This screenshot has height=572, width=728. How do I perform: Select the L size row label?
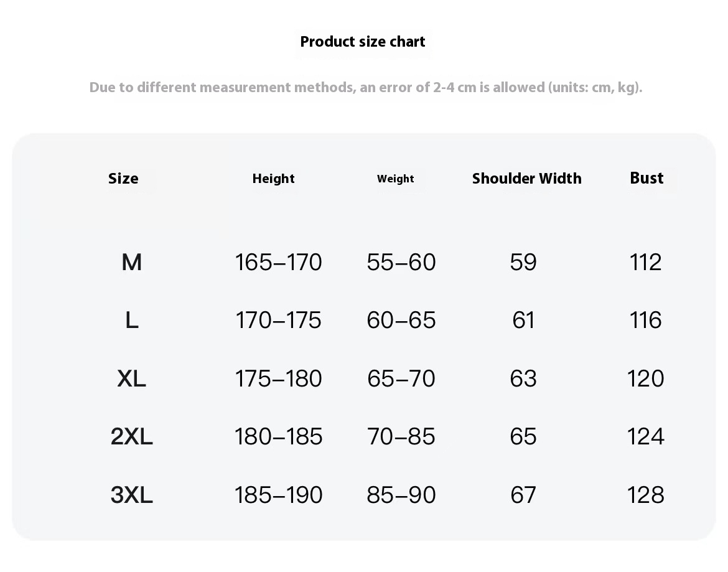point(132,321)
